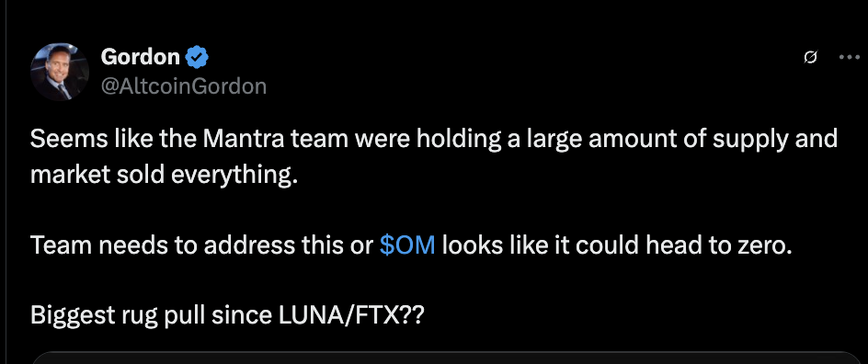Screen dimensions: 868x364
Task: Open the Gordon display name link
Action: (141, 57)
